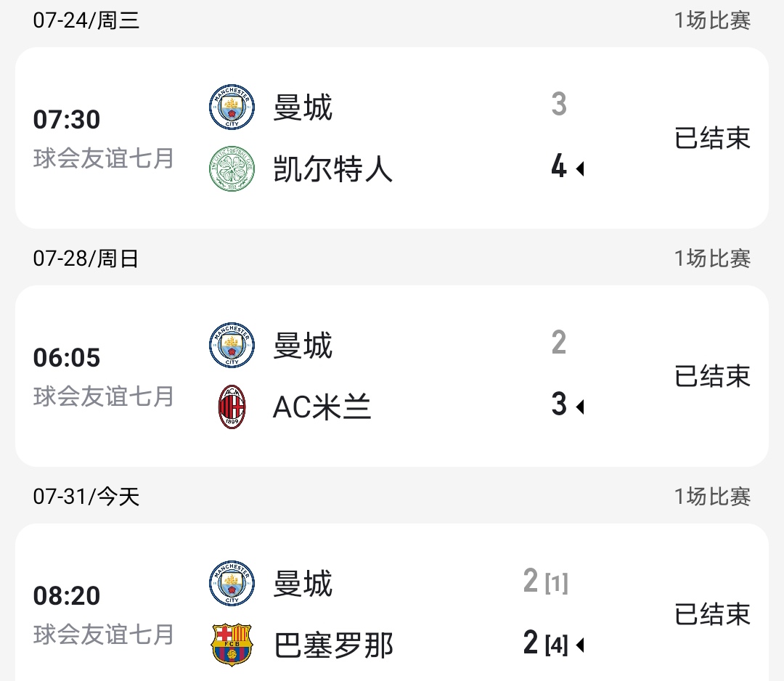784x681 pixels.
Task: Tap Manchester City crest in the Celtic match
Action: (x=232, y=107)
